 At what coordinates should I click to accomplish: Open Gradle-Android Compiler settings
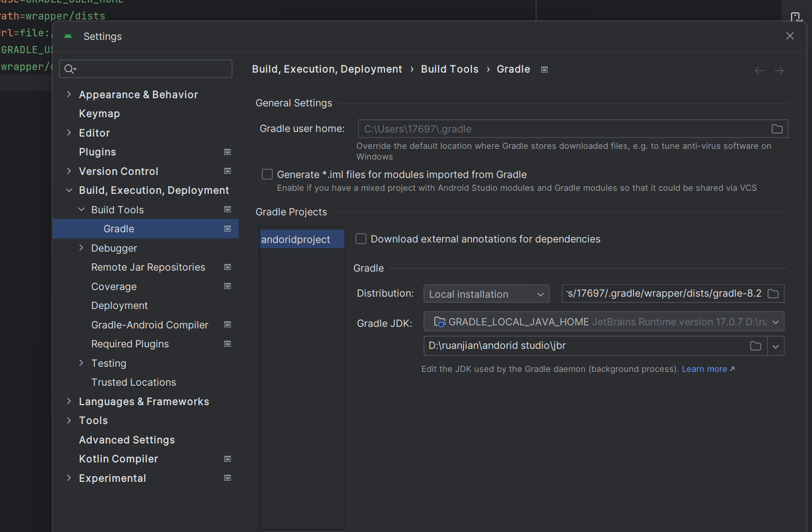(149, 325)
